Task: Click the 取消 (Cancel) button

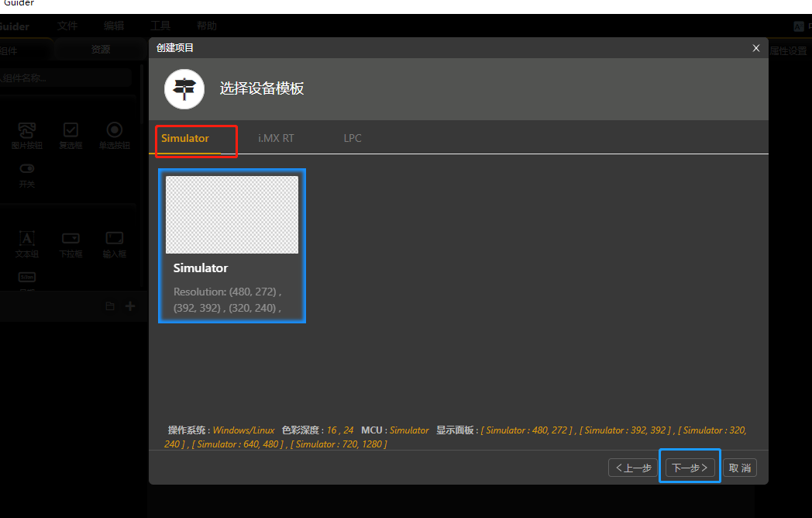Action: [x=739, y=467]
